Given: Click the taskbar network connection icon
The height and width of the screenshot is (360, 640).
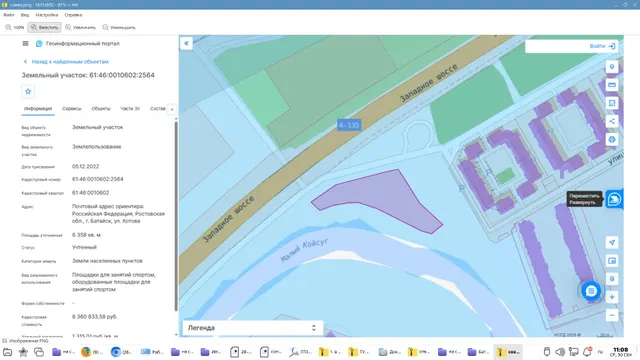Looking at the screenshot, I should tap(573, 352).
